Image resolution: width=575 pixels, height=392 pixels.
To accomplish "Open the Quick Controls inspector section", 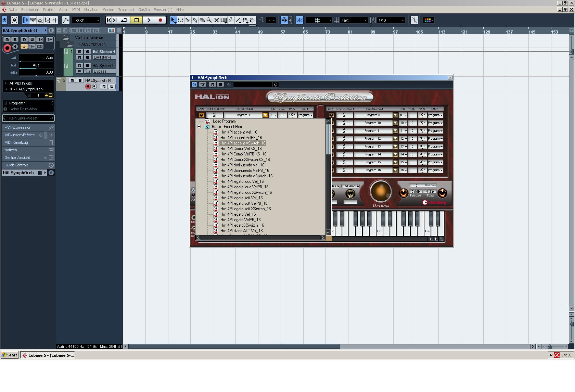I will pos(28,165).
